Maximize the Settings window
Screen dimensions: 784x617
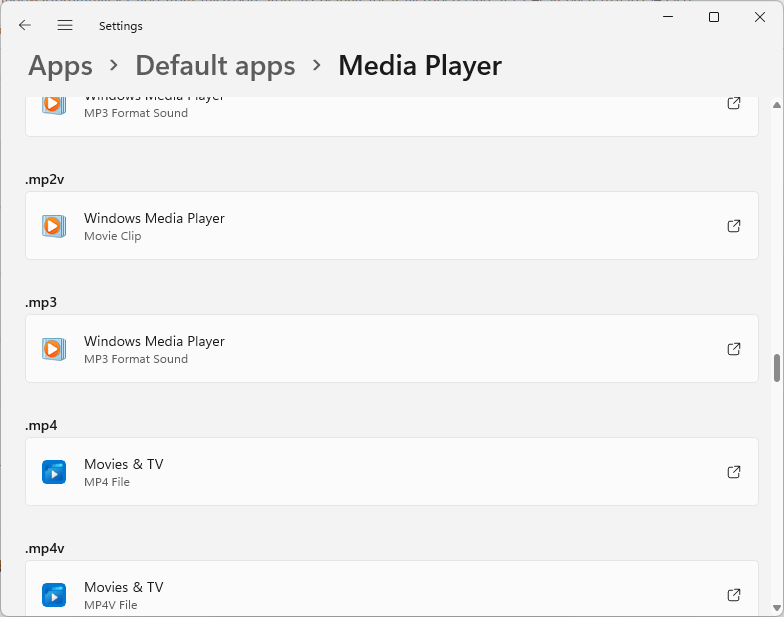pyautogui.click(x=714, y=17)
